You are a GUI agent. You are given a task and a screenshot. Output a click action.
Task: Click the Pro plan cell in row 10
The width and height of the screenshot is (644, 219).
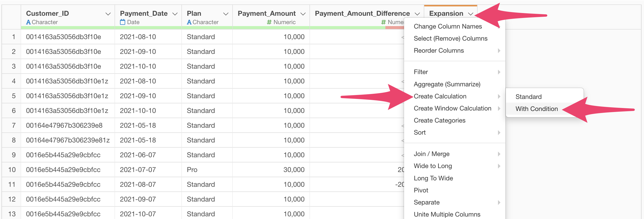click(x=192, y=170)
